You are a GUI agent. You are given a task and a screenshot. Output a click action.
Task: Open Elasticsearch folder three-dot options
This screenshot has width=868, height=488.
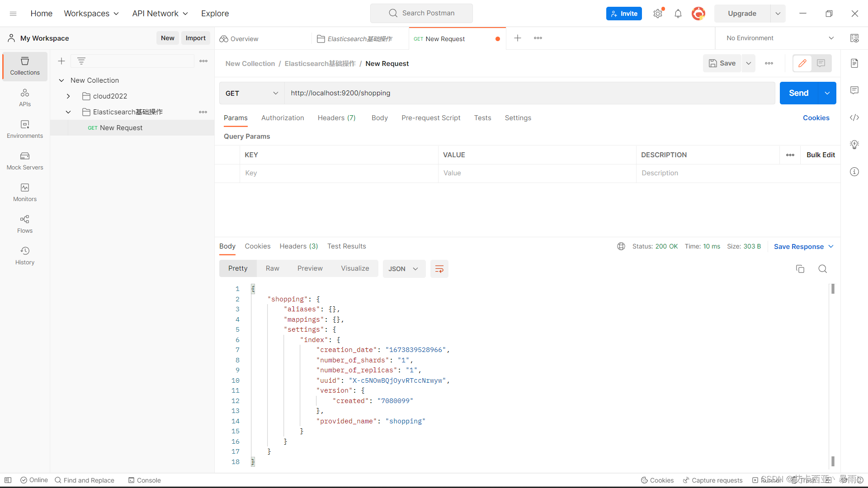(x=203, y=112)
